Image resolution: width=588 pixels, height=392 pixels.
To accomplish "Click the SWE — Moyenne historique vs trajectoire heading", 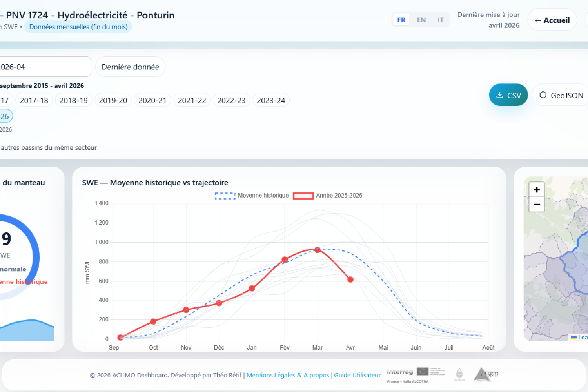I will [x=155, y=183].
